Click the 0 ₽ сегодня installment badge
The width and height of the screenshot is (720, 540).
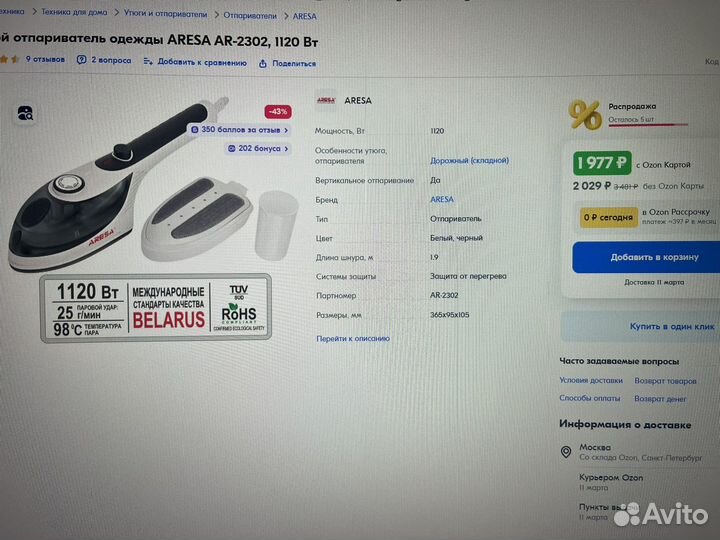pos(608,217)
